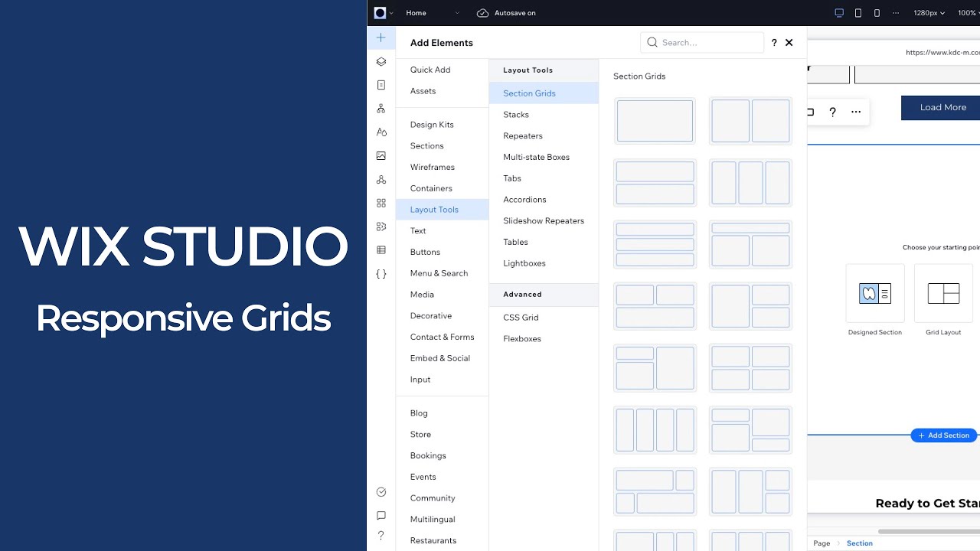Switch to tablet breakpoint icon

pyautogui.click(x=858, y=13)
